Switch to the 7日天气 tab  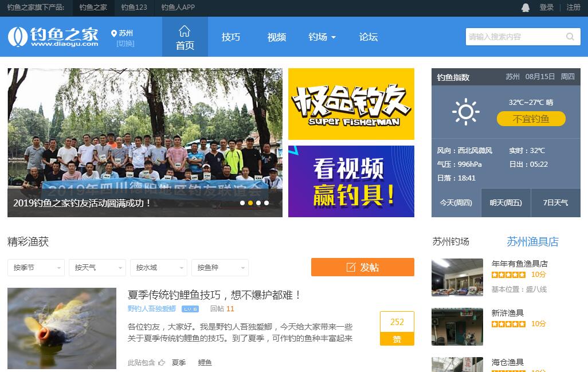click(556, 202)
